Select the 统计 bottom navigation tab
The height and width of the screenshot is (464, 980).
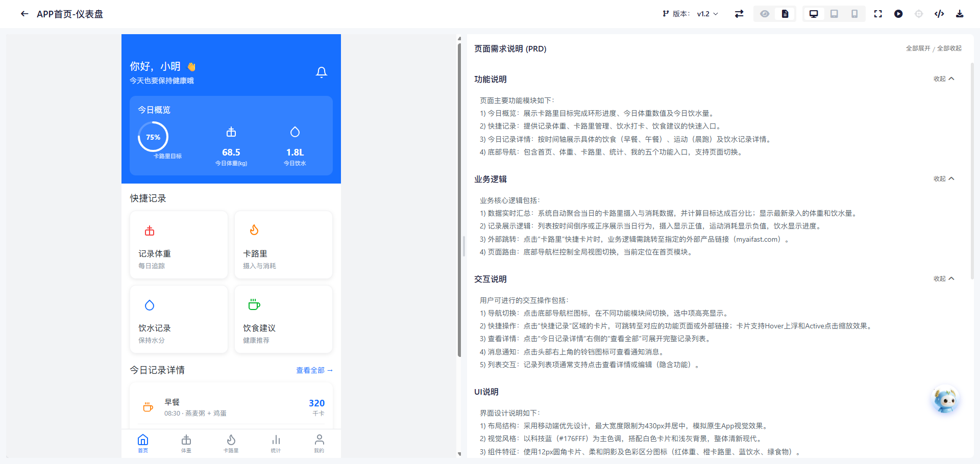pos(276,444)
